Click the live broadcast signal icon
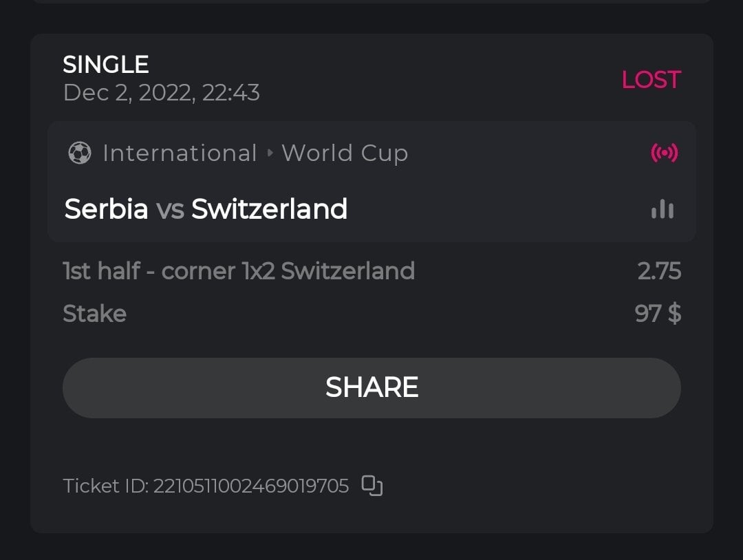Image resolution: width=743 pixels, height=560 pixels. point(664,153)
